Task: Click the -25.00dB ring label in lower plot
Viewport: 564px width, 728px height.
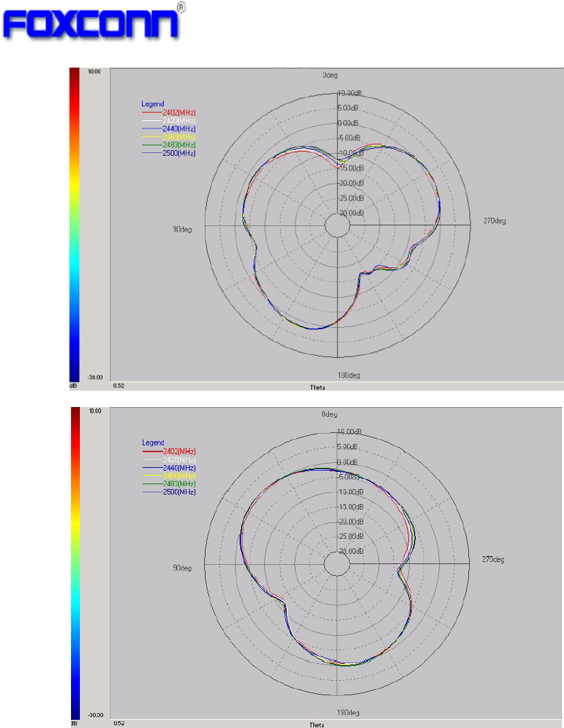Action: pyautogui.click(x=350, y=537)
